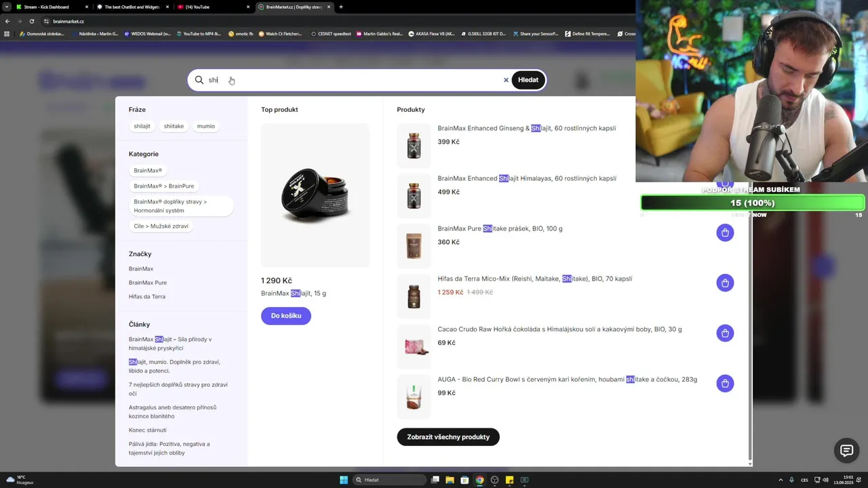The height and width of the screenshot is (488, 868).
Task: Choose the Hormonální systém category chip
Action: coord(181,206)
